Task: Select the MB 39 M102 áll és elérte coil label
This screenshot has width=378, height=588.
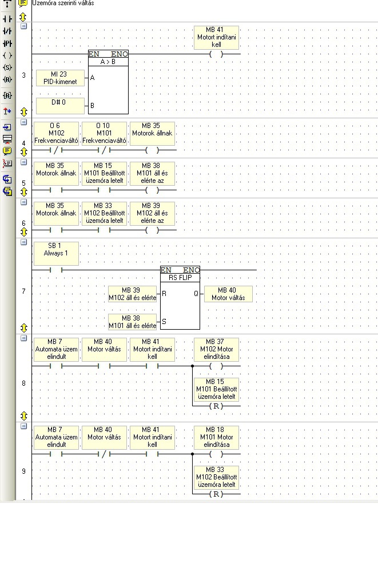Action: pos(153,213)
